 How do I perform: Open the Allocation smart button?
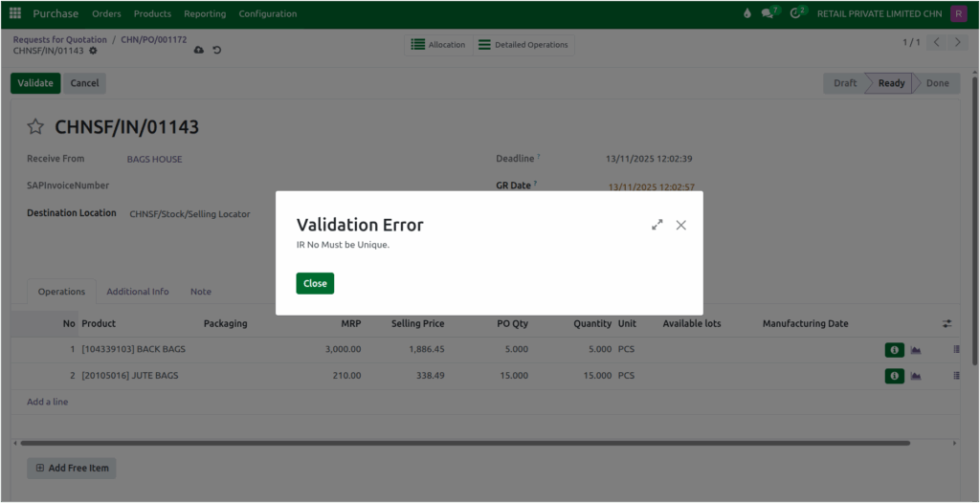click(438, 45)
